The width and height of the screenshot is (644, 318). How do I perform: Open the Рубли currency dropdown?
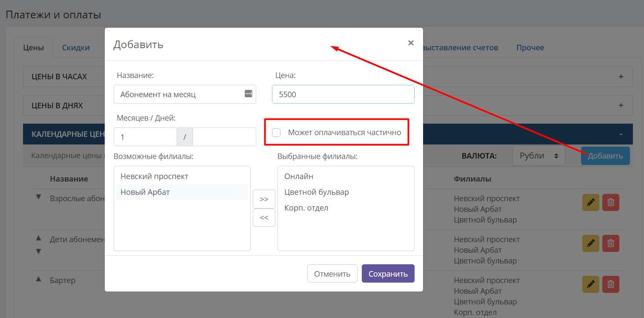point(538,156)
